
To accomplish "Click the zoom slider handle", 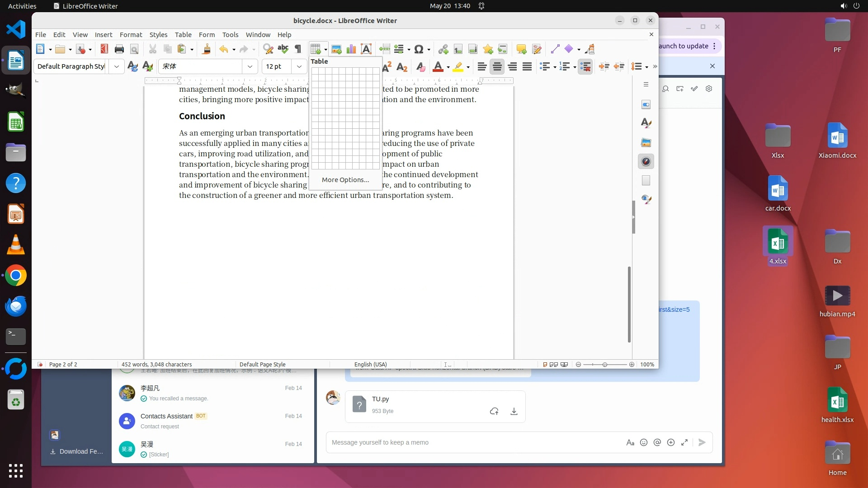I will 605,364.
